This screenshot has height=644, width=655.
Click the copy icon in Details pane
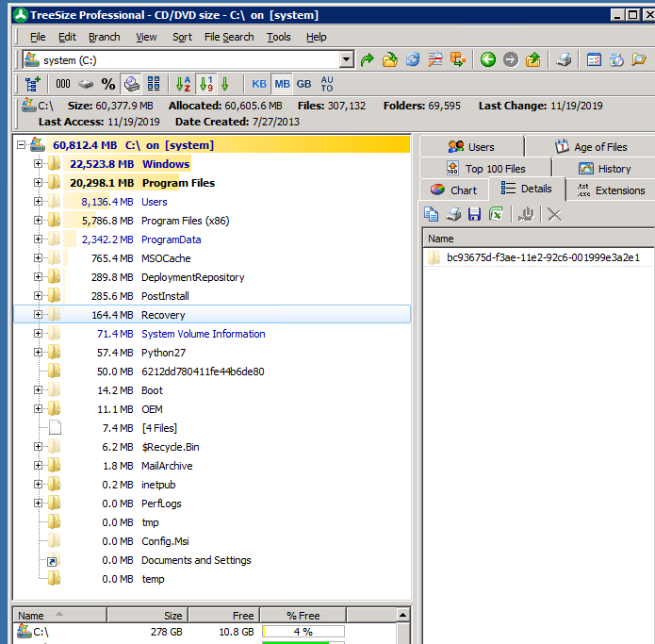point(431,214)
